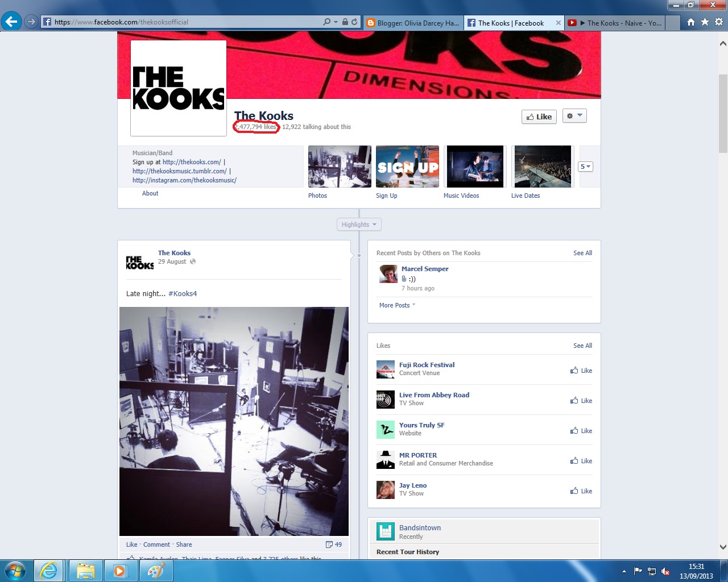
Task: Open Yours Truly SF page
Action: (x=421, y=425)
